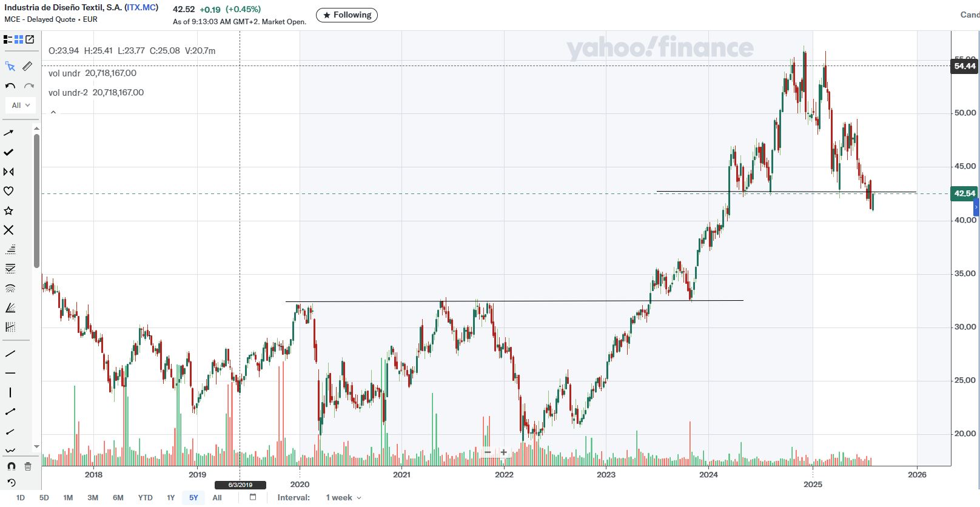Pick the heart shape drawing tool
Screen dimensions: 980x507
[x=8, y=191]
